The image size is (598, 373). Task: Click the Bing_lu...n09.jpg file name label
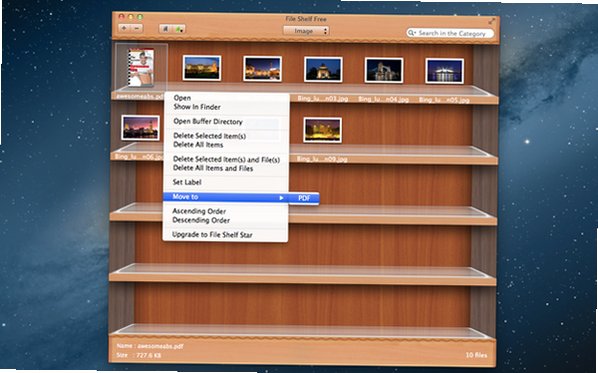pyautogui.click(x=322, y=159)
